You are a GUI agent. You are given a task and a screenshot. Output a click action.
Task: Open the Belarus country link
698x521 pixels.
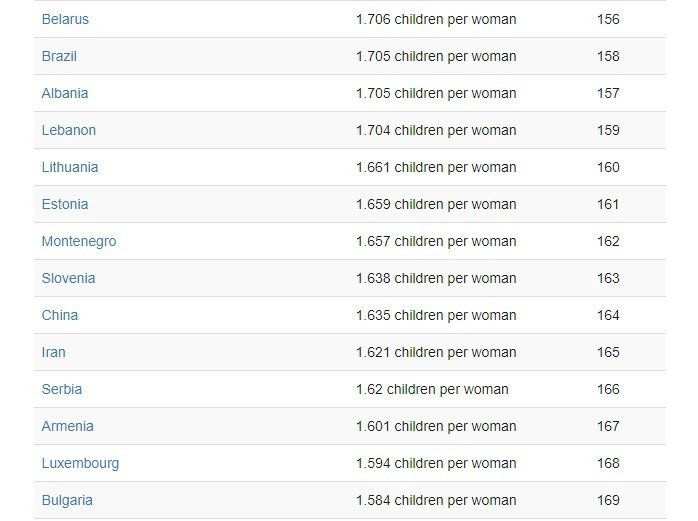(65, 19)
